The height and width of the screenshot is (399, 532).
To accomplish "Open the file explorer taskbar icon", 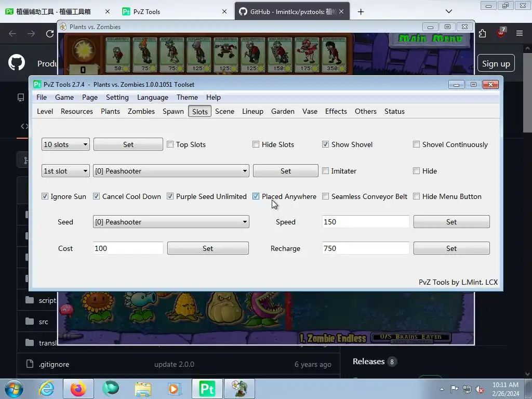I will click(x=143, y=389).
